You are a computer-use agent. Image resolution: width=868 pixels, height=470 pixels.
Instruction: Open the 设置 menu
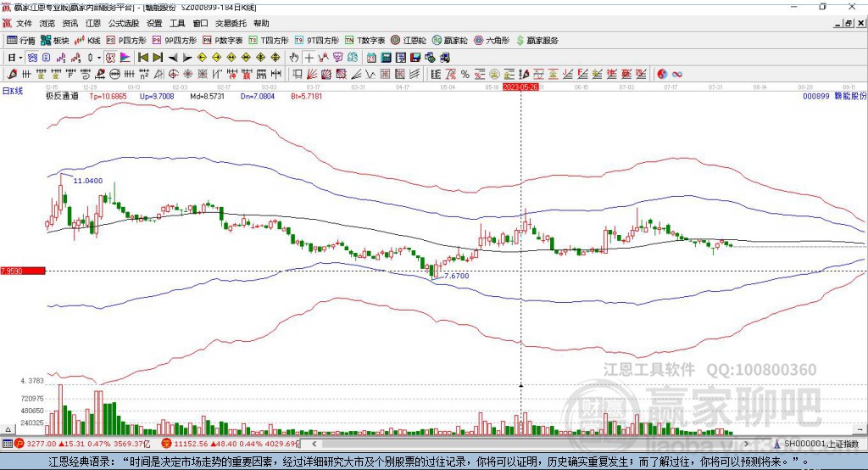(x=154, y=23)
